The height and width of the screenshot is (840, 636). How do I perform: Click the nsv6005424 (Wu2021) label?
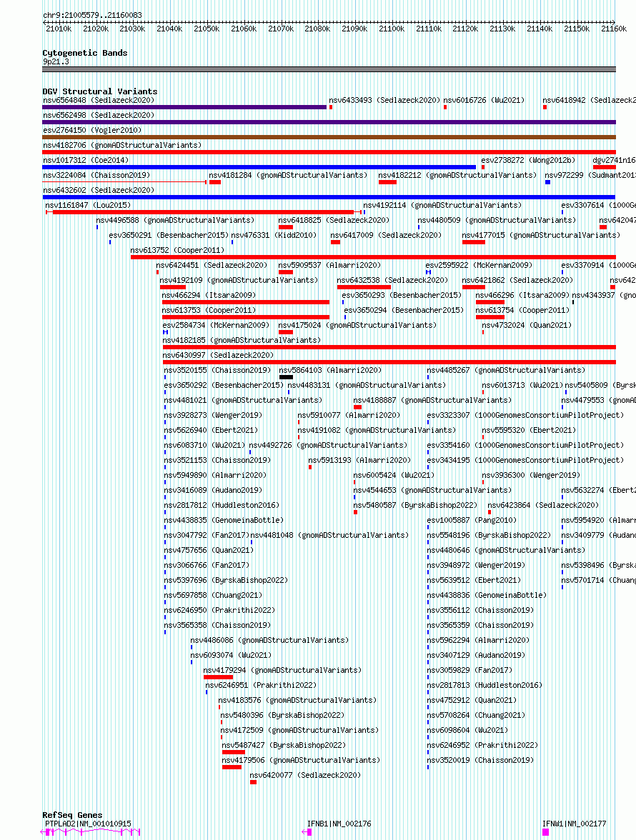394,475
